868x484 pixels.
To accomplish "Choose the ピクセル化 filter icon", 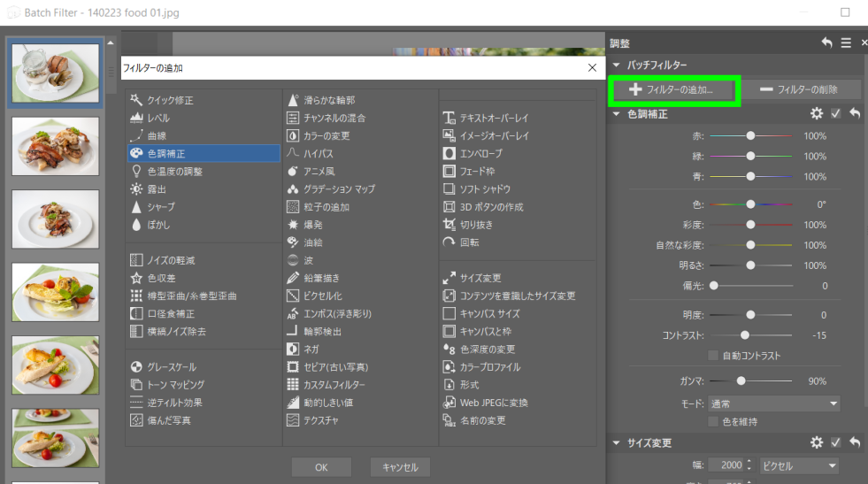I will [293, 296].
